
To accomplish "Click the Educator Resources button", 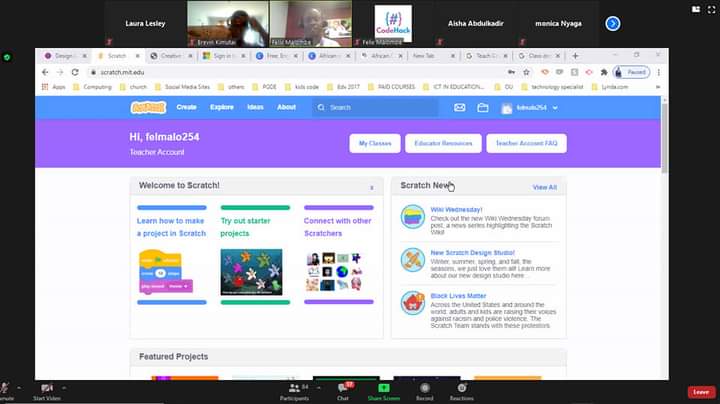I will [x=443, y=143].
